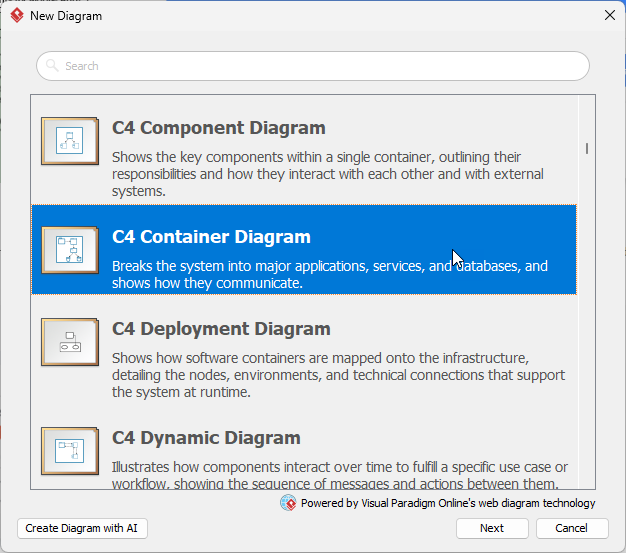Viewport: 626px width, 553px height.
Task: Close the New Diagram dialog
Action: coord(609,16)
